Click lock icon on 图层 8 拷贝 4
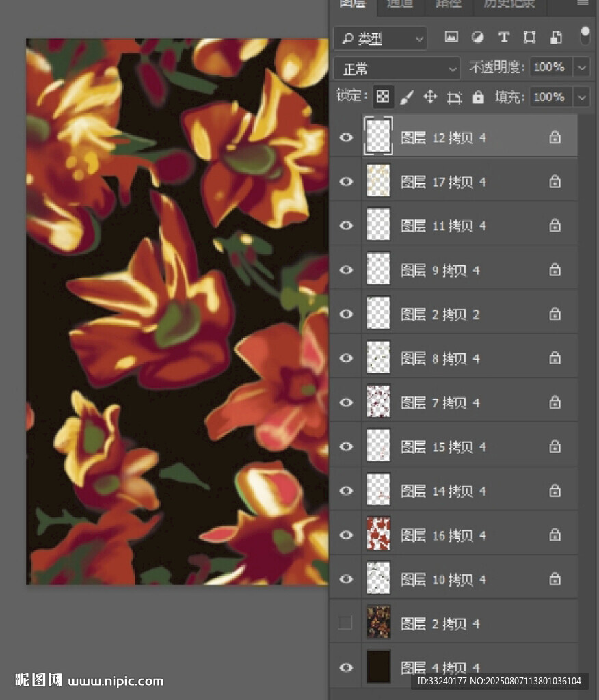The image size is (599, 700). pyautogui.click(x=555, y=358)
